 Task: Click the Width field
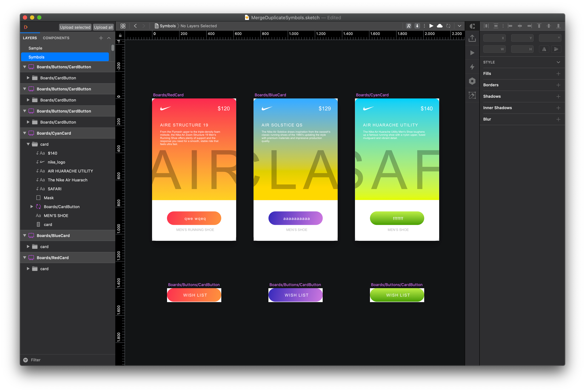pyautogui.click(x=494, y=49)
